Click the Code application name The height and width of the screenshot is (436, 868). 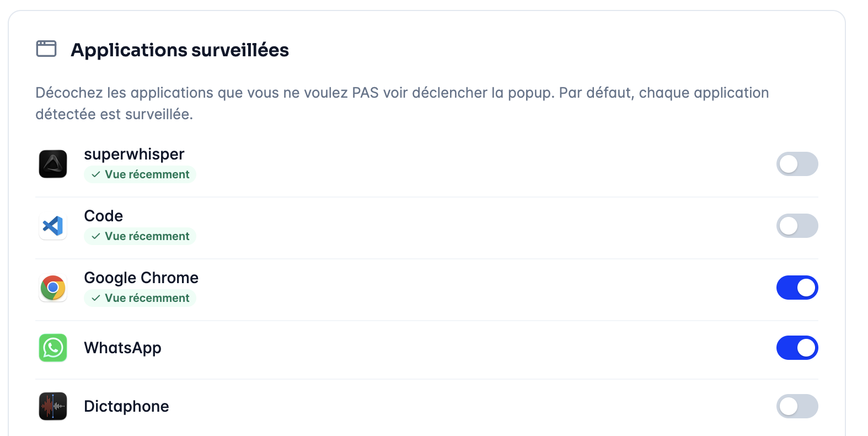(104, 216)
